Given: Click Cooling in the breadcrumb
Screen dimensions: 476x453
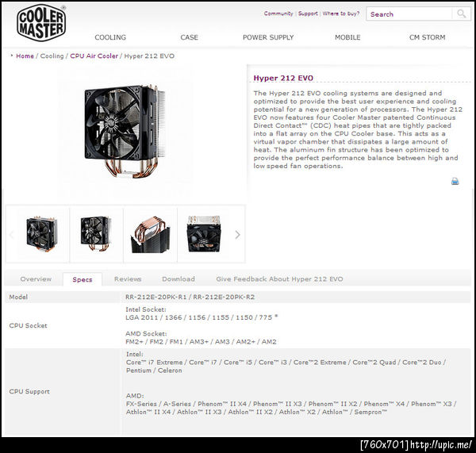Looking at the screenshot, I should tap(52, 56).
